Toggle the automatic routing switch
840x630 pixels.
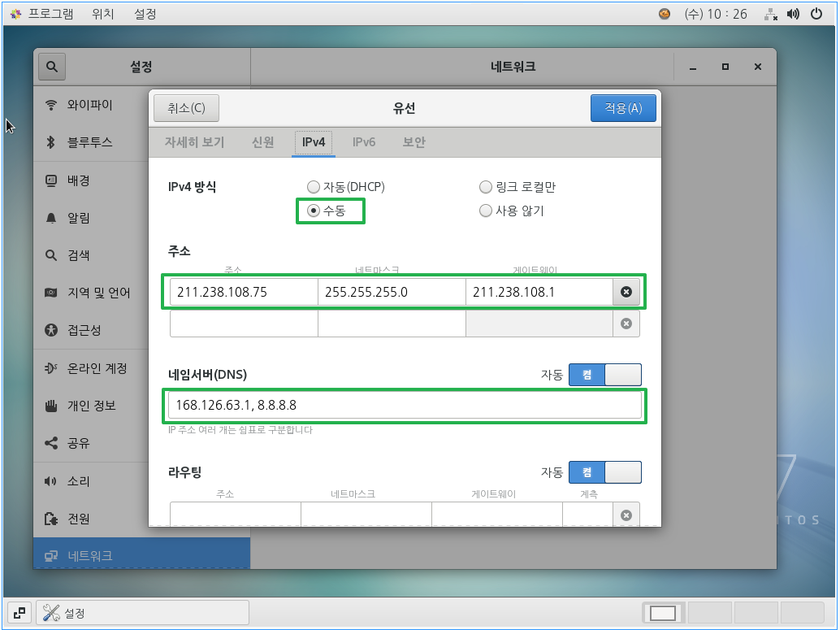[604, 472]
